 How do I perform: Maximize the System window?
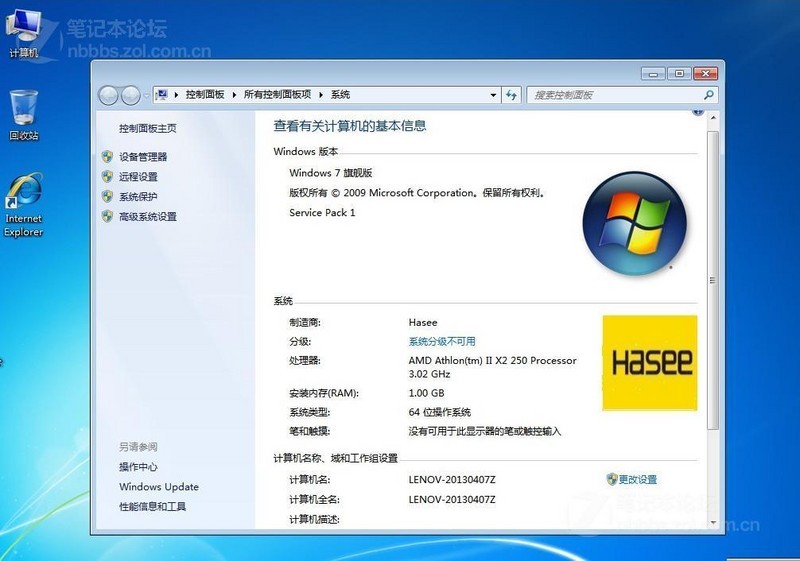coord(679,73)
